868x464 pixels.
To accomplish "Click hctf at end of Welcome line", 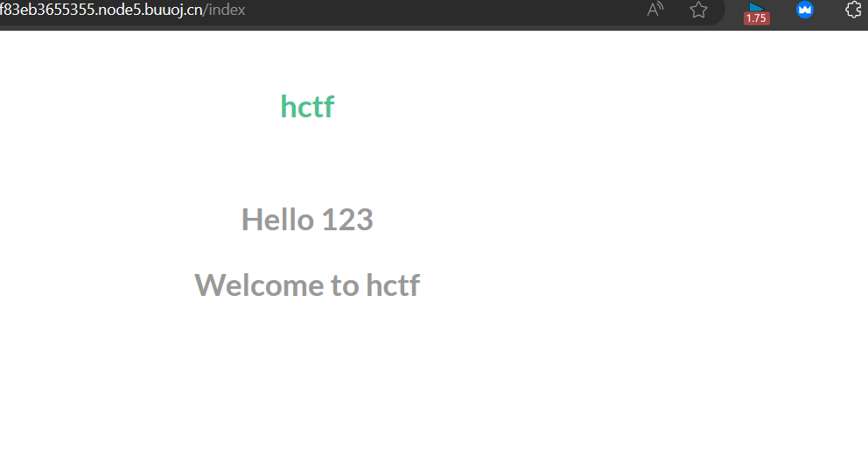I will tap(393, 285).
